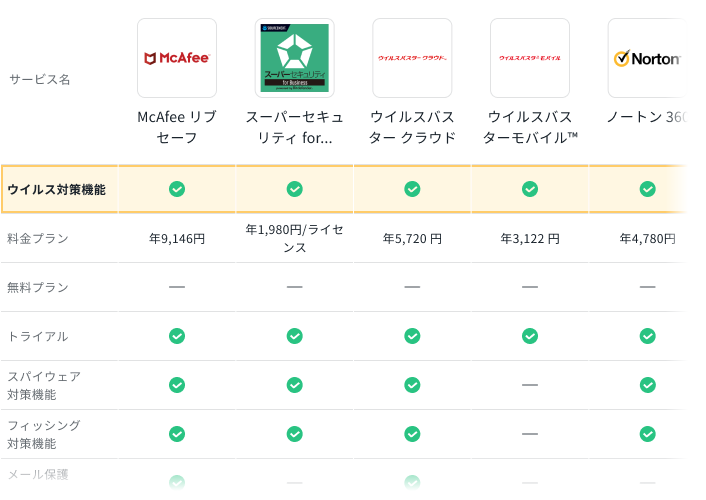Viewport: 706px width, 500px height.
Task: Open the Super Security for Business logo
Action: tap(294, 58)
